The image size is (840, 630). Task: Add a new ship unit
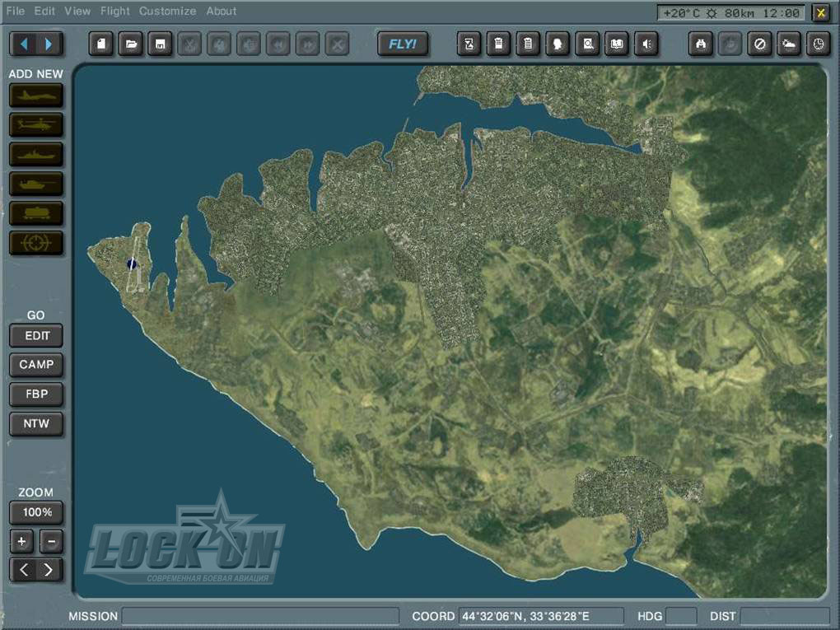(36, 155)
